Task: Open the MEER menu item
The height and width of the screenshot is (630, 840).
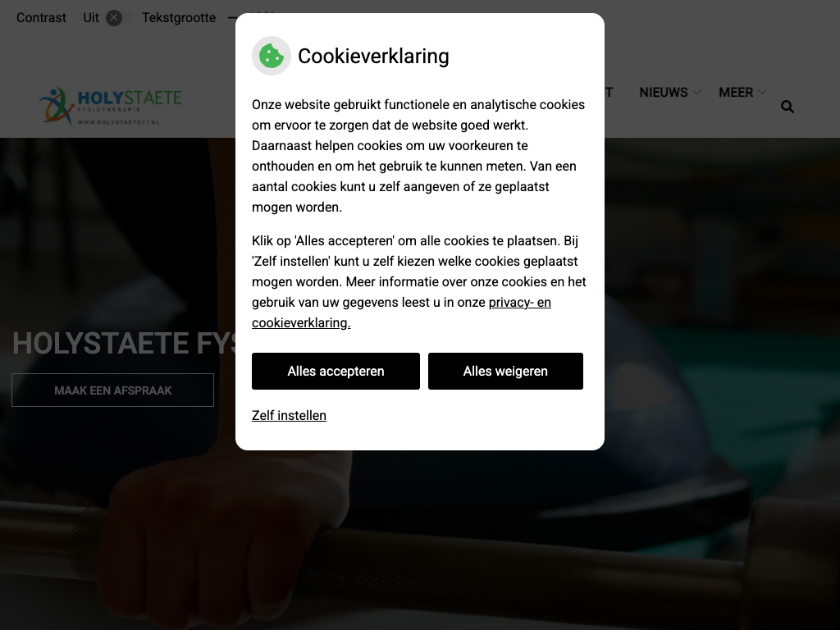Action: [736, 93]
